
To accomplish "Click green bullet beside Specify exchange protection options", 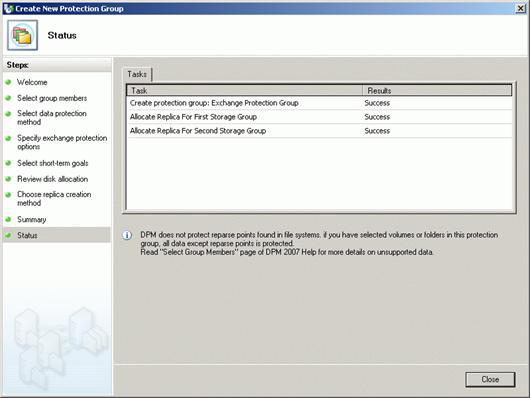I will pyautogui.click(x=8, y=138).
